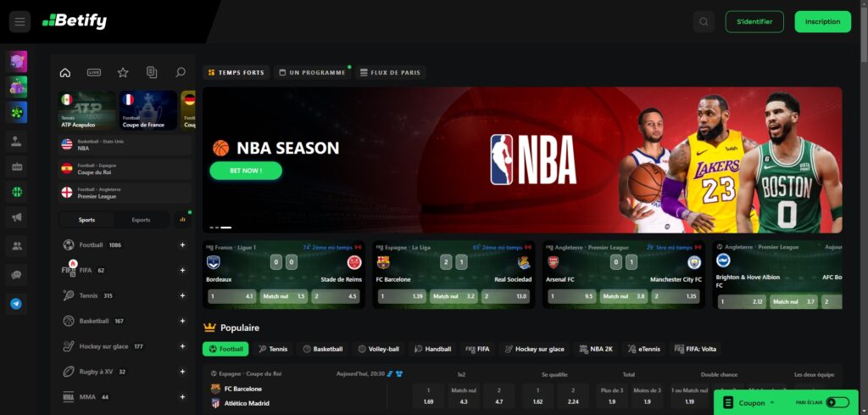Toggle the Pari Éclair switch
The image size is (868, 415).
click(x=837, y=402)
